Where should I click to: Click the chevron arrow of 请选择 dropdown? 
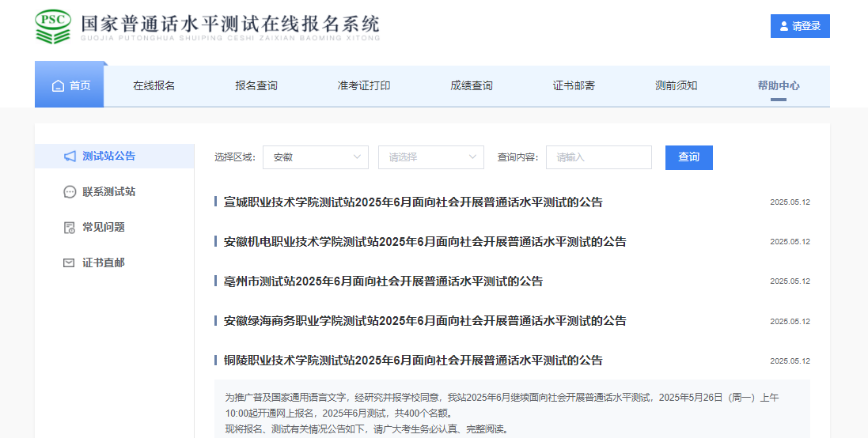coord(472,157)
